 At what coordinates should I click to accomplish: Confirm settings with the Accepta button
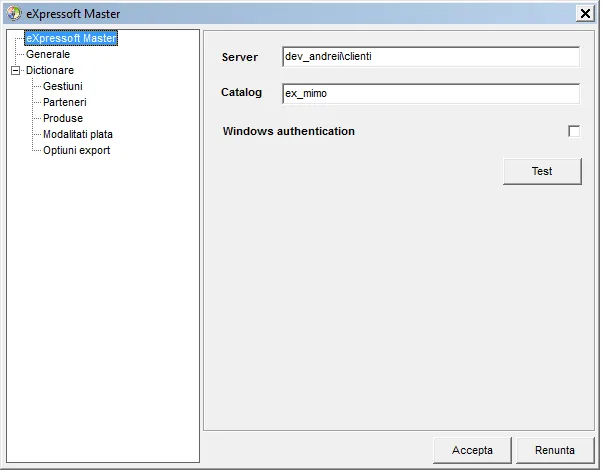pyautogui.click(x=472, y=450)
